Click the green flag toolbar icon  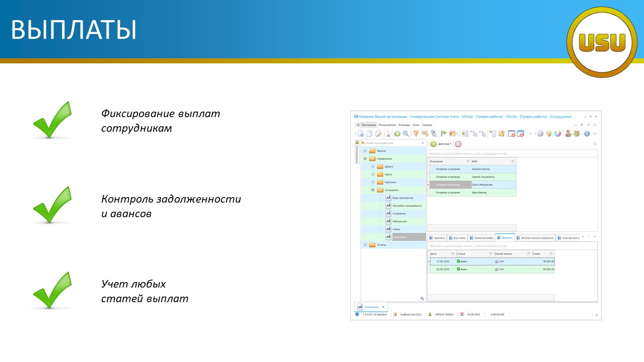(444, 134)
